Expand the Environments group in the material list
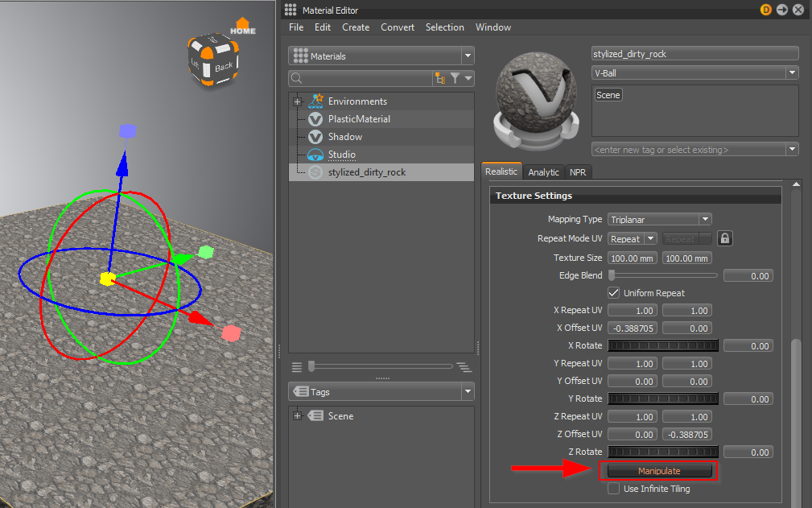 (x=297, y=102)
